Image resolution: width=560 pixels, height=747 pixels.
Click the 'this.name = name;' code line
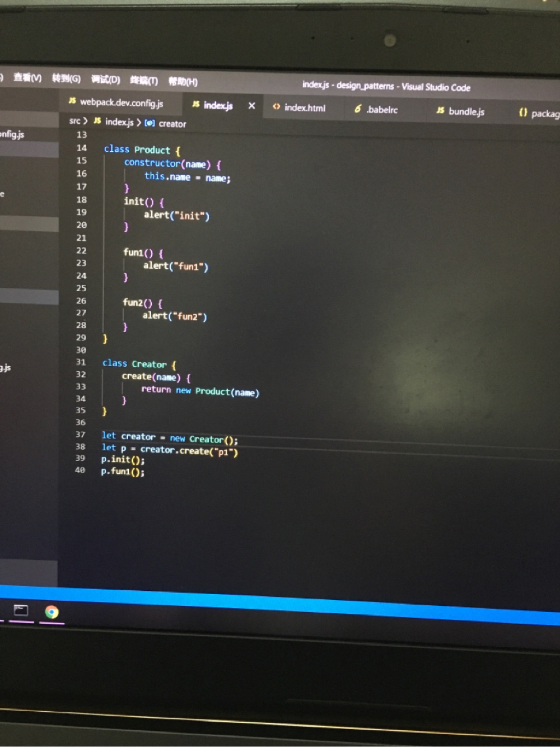(x=188, y=177)
